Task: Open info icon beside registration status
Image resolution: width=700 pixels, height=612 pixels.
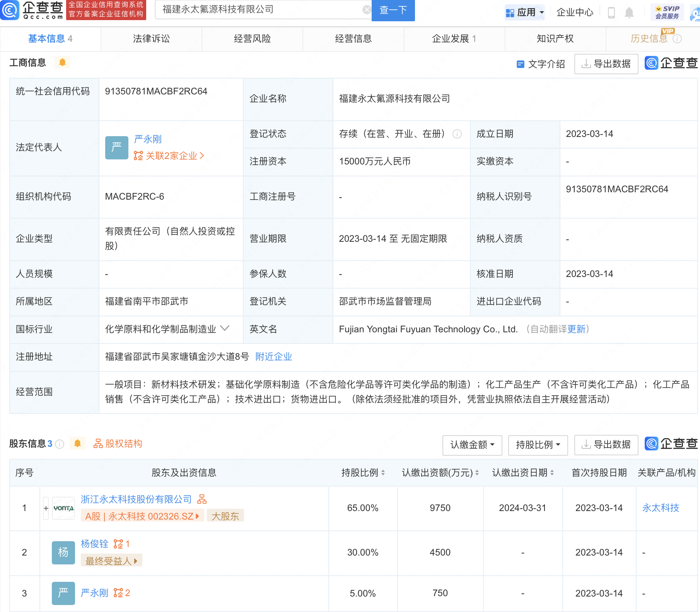Action: tap(457, 134)
